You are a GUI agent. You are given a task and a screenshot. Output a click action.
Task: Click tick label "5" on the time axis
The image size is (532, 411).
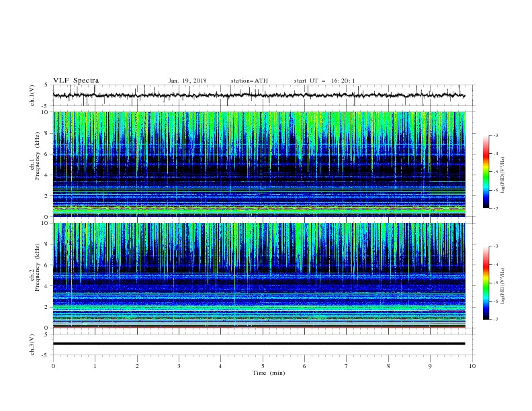click(263, 366)
